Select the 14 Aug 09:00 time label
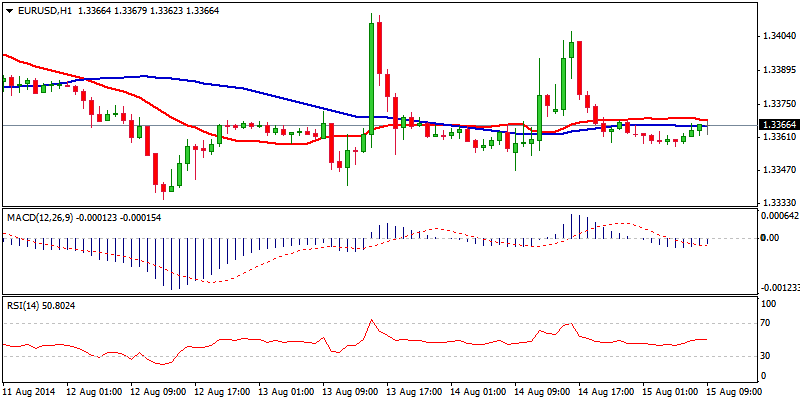 point(544,392)
